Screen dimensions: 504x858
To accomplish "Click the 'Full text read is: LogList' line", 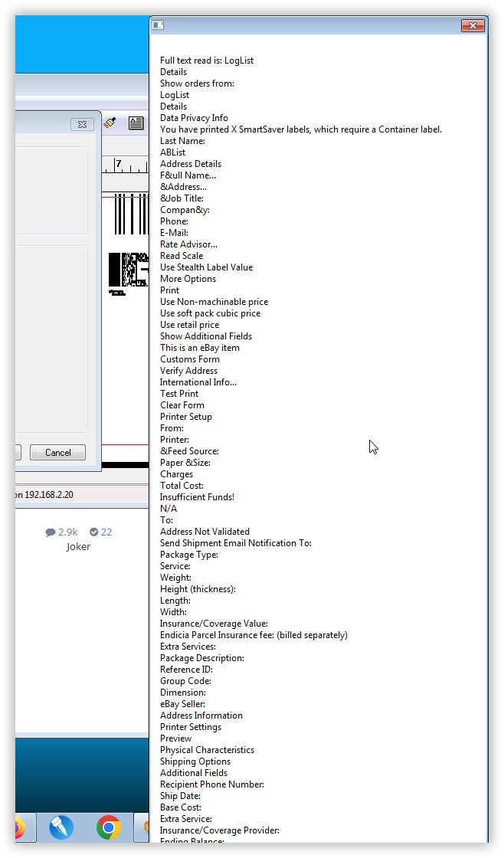I will (207, 61).
